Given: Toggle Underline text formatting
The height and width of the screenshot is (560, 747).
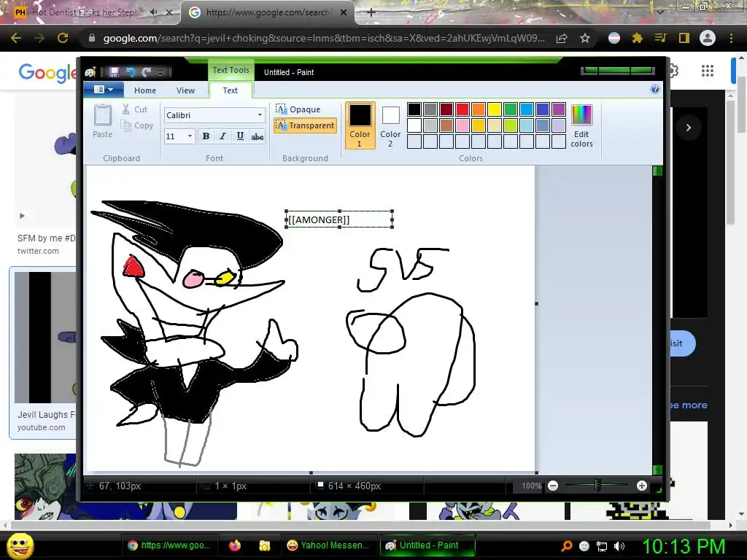Looking at the screenshot, I should [240, 136].
